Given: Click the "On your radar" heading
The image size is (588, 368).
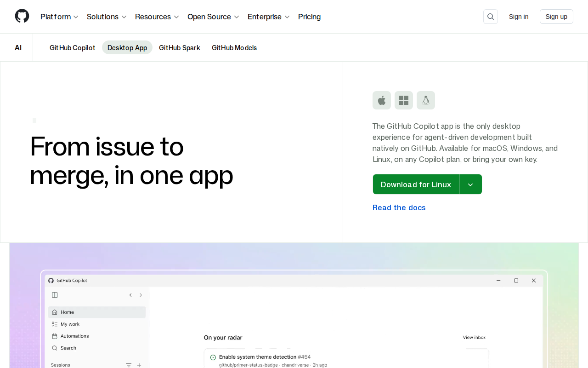Looking at the screenshot, I should tap(223, 338).
